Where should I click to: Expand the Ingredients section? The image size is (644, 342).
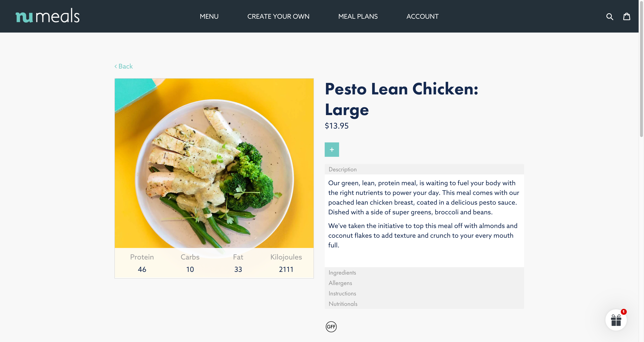click(x=342, y=272)
